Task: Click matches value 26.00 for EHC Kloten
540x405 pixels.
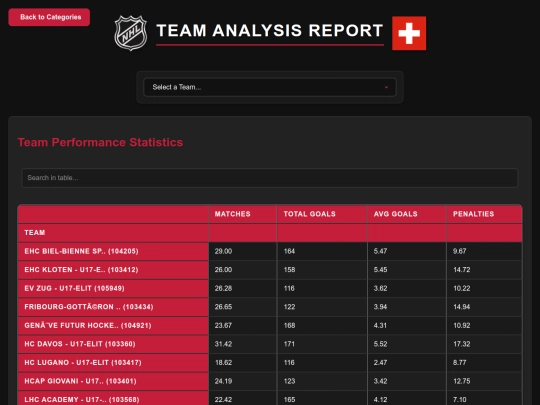Action: point(223,270)
